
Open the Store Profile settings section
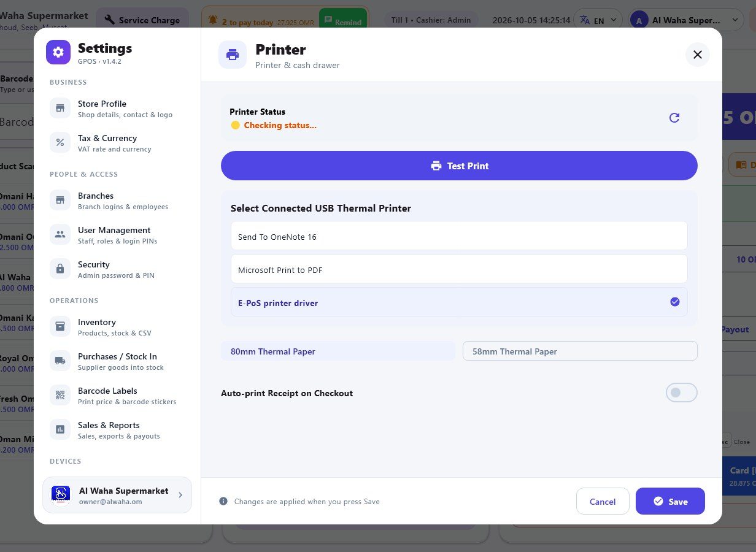point(117,108)
